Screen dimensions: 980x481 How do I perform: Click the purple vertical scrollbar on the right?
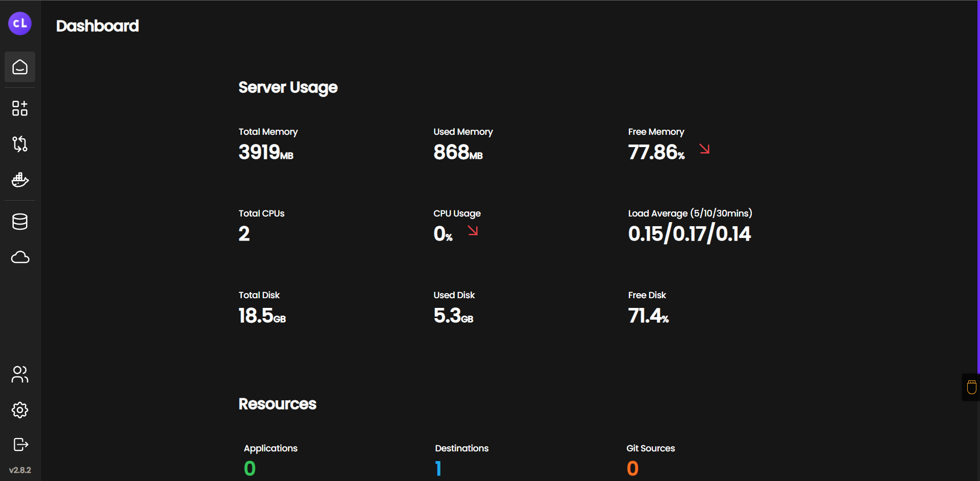coord(978,184)
